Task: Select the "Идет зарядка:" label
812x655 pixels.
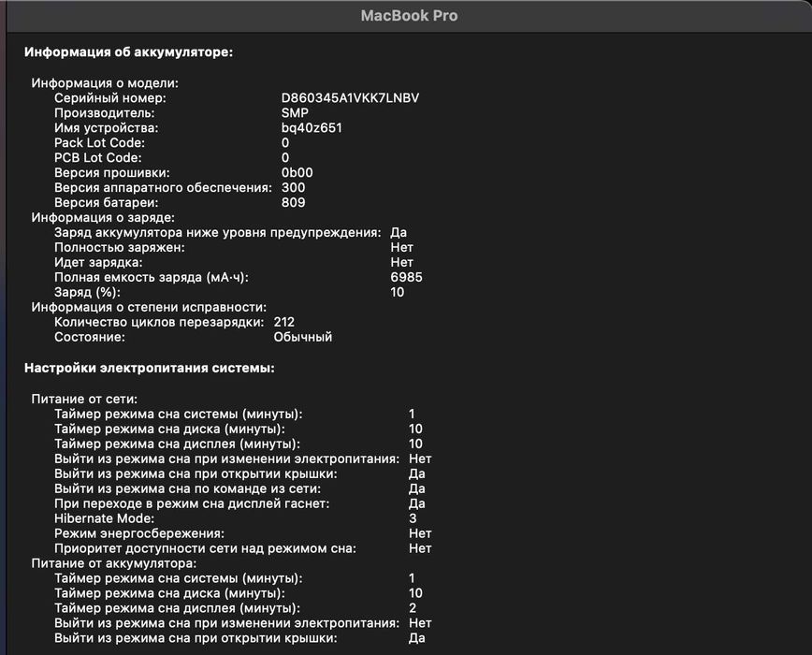Action: pos(98,263)
